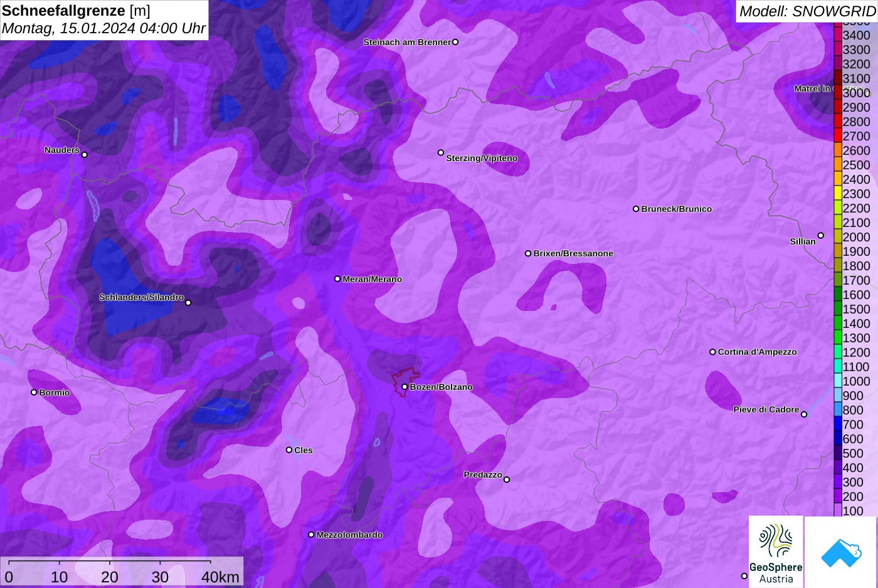Select the 500 m legend color swatch
Screen dimensions: 878x588
point(838,453)
